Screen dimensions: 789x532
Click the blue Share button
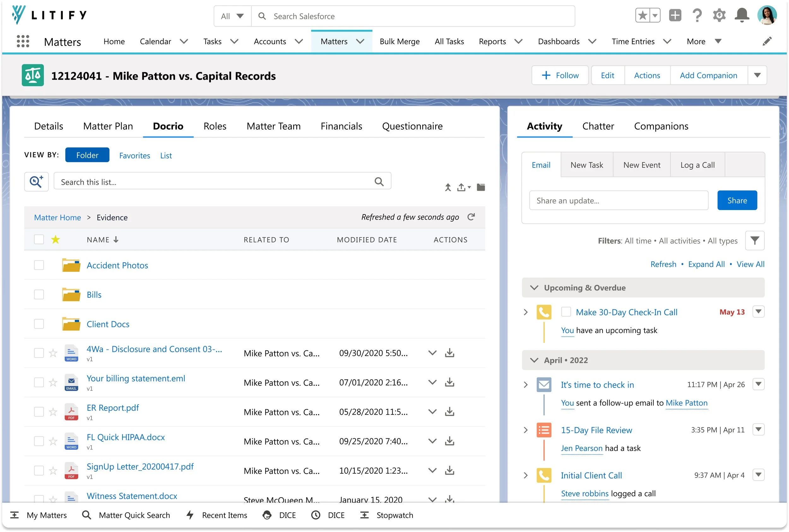[737, 201]
